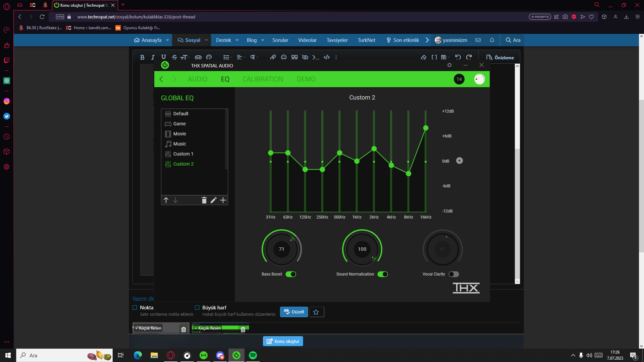Open the AUDIO tab
The height and width of the screenshot is (362, 644).
pos(198,79)
